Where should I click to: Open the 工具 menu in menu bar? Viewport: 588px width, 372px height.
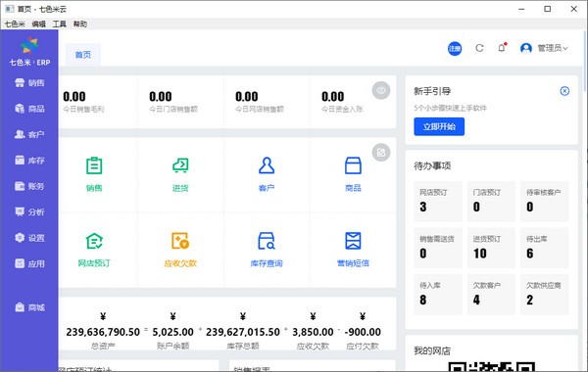click(59, 23)
